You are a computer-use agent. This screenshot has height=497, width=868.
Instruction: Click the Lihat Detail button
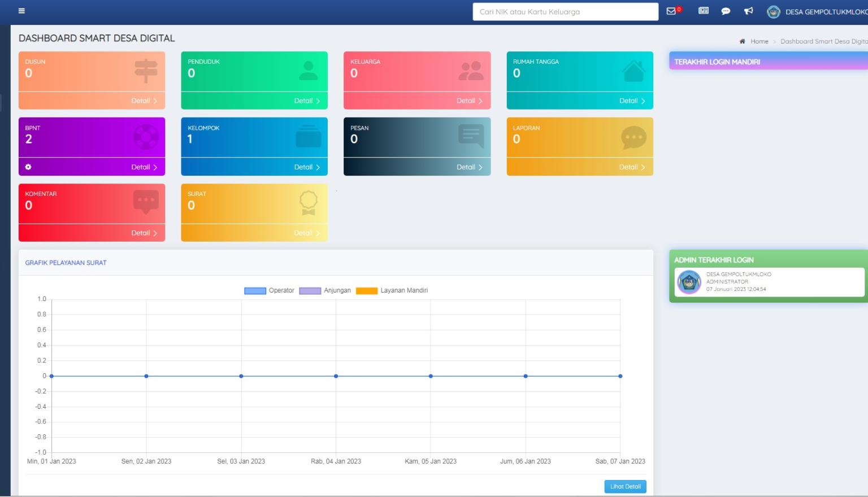625,487
